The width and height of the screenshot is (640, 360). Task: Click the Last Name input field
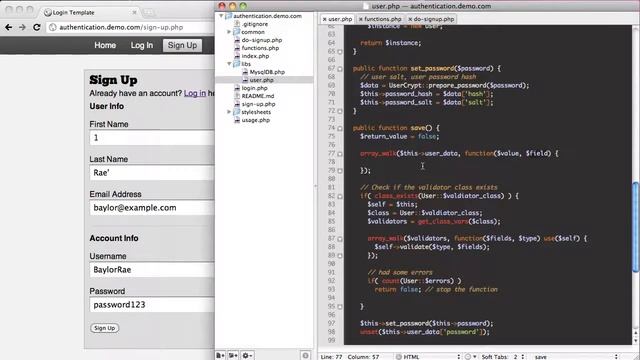(152, 173)
